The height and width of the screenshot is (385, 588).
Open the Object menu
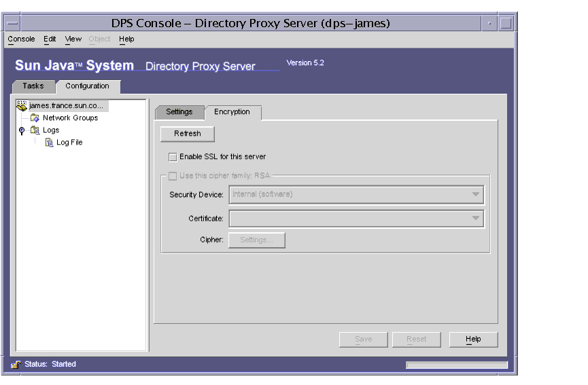pos(99,39)
